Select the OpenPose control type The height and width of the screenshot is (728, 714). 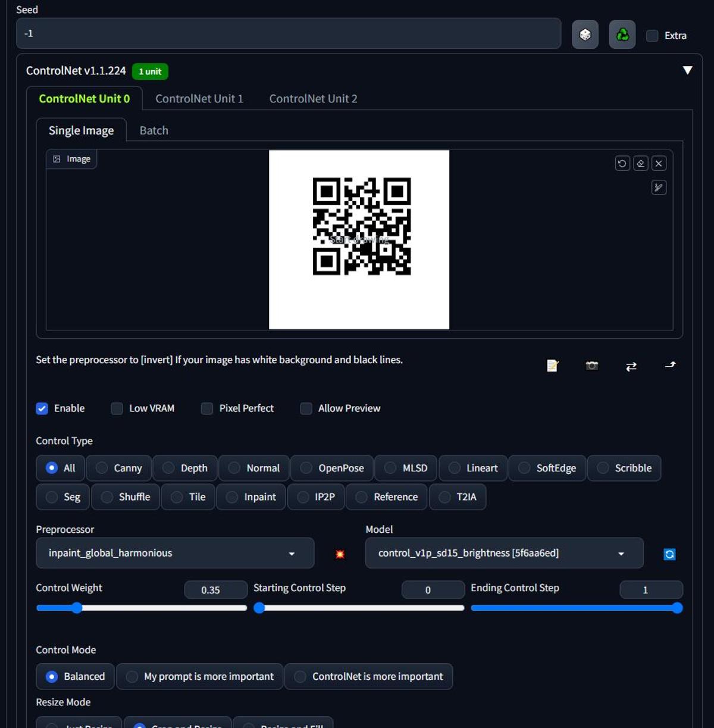[x=331, y=468]
